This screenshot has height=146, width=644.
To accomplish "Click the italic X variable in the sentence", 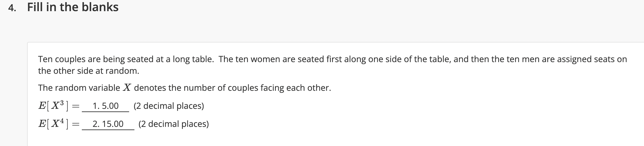I will (127, 88).
